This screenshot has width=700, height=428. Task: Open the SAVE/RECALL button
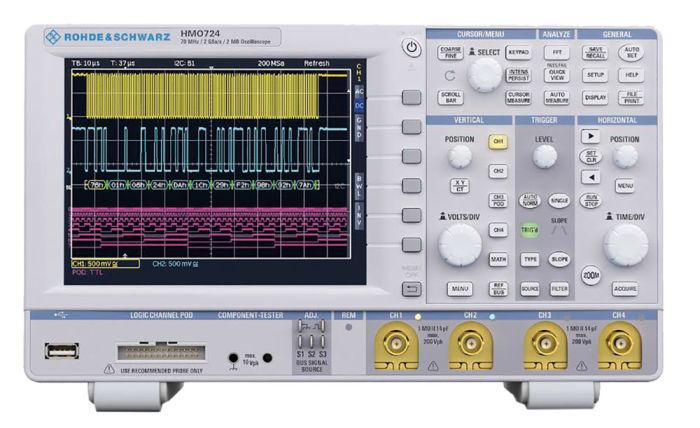(595, 52)
